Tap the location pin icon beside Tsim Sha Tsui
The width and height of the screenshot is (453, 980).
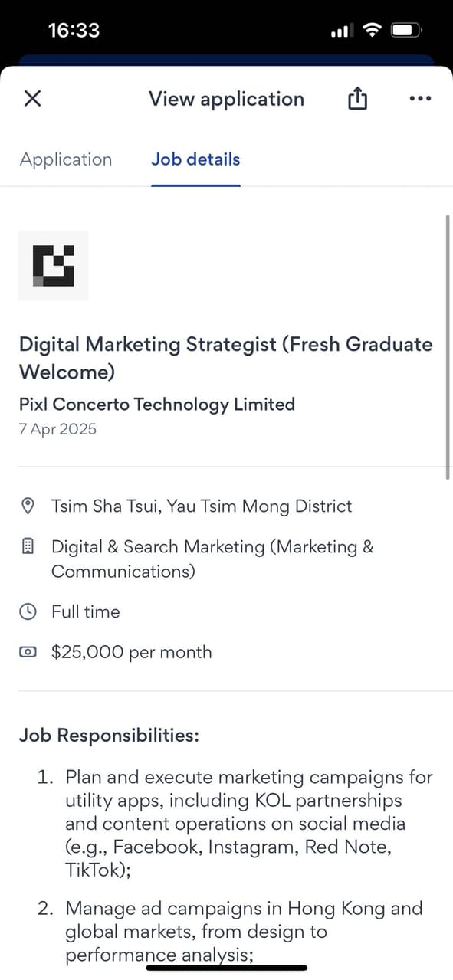click(28, 505)
